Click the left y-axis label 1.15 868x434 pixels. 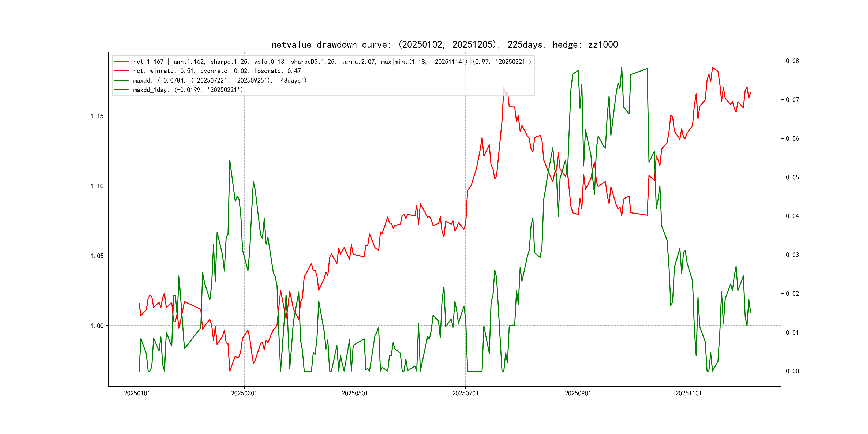[97, 116]
